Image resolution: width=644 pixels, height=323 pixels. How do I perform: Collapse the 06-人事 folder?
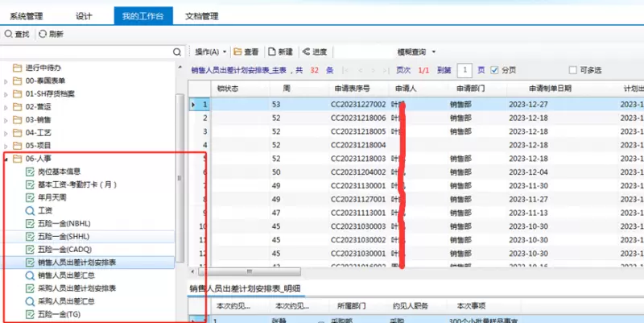(7, 158)
